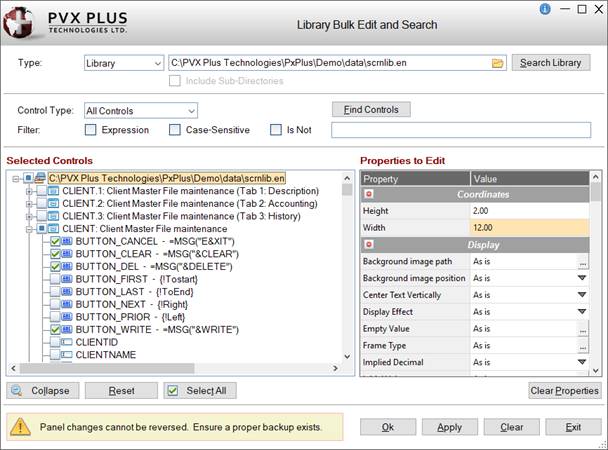Open the Center Text Vertically dropdown arrow
Screen dimensions: 608x450
click(x=582, y=295)
